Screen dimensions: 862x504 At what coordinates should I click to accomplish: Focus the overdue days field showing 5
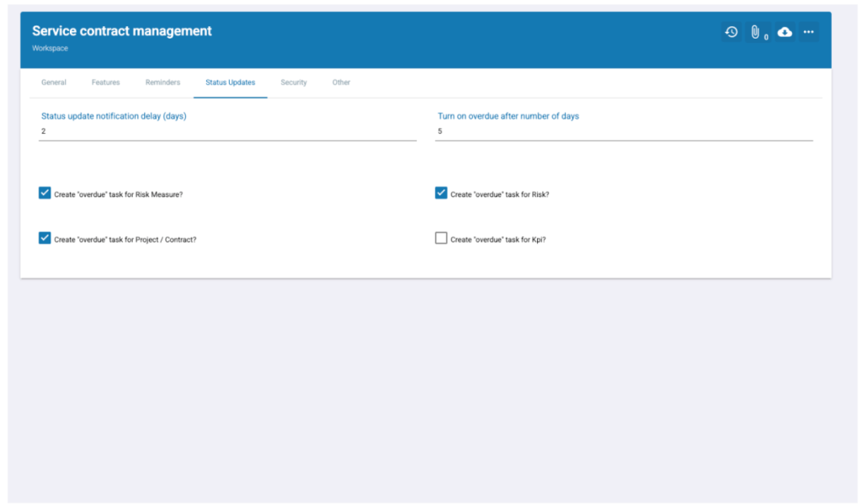point(623,132)
